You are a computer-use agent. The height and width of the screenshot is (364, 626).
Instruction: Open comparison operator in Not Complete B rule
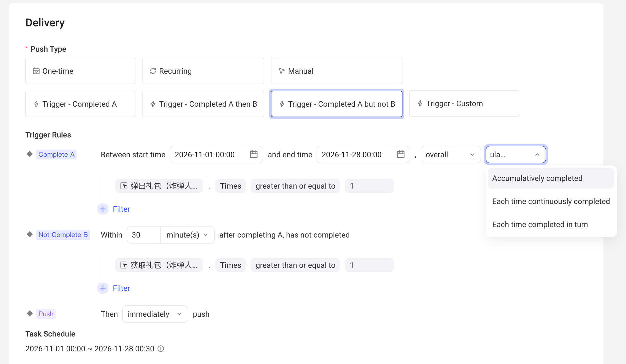point(295,265)
